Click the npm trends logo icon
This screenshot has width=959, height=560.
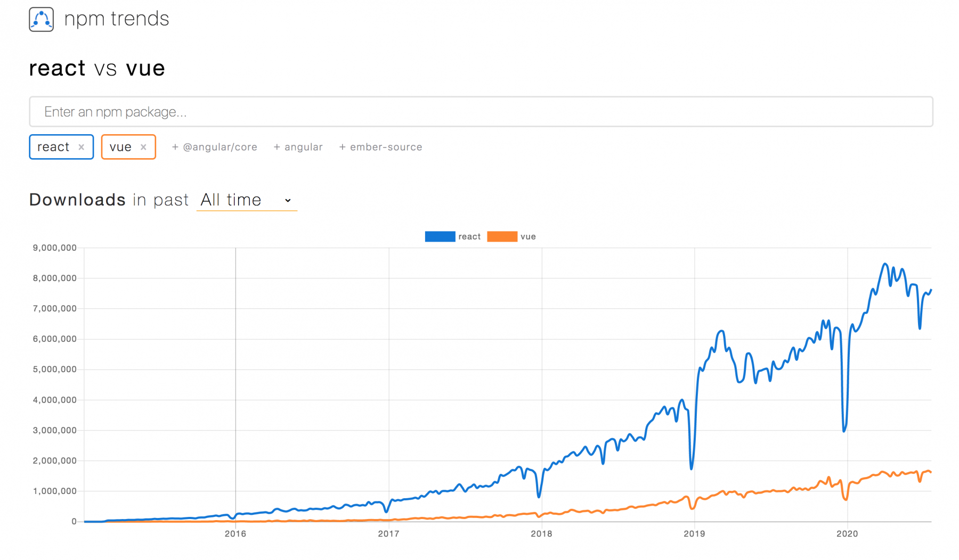point(41,20)
